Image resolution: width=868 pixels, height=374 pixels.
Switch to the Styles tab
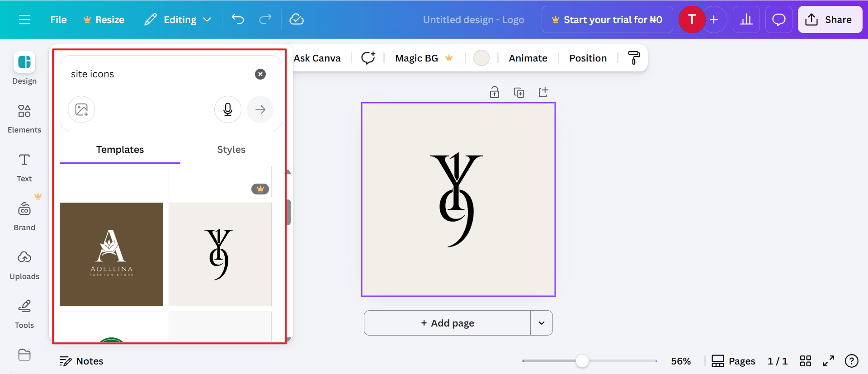(x=231, y=150)
